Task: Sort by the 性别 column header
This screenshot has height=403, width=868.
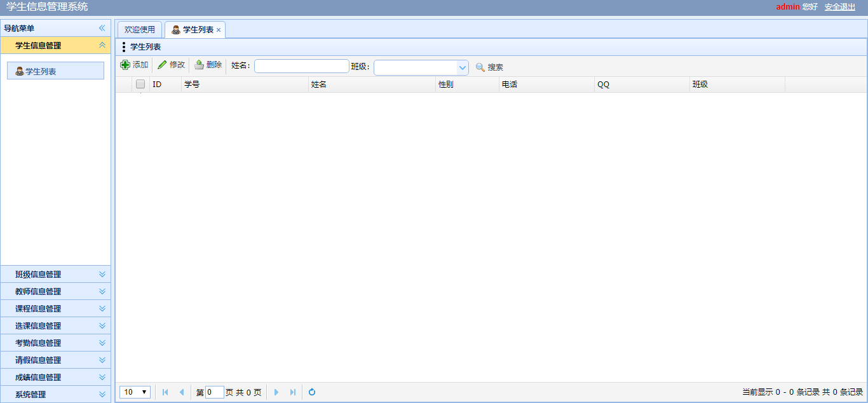Action: (467, 84)
